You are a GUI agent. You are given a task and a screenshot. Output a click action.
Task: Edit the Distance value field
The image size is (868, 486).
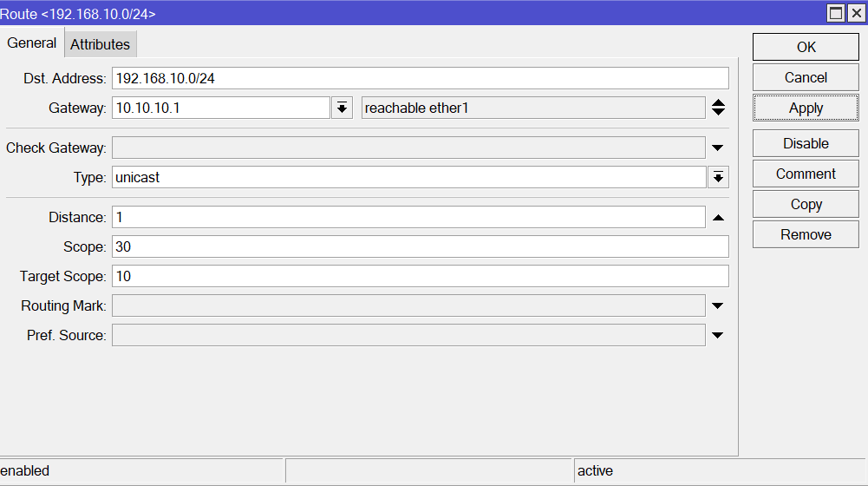408,217
